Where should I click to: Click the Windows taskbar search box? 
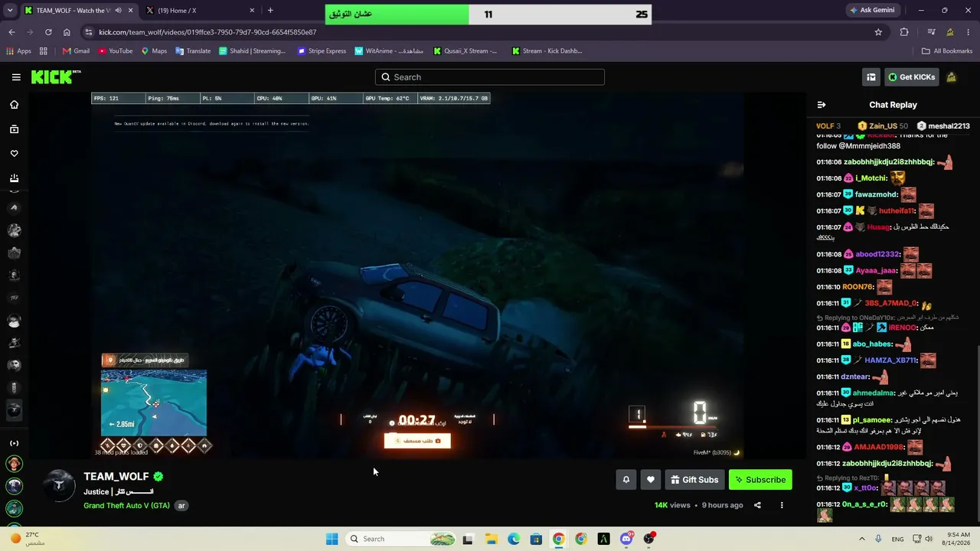pos(401,539)
